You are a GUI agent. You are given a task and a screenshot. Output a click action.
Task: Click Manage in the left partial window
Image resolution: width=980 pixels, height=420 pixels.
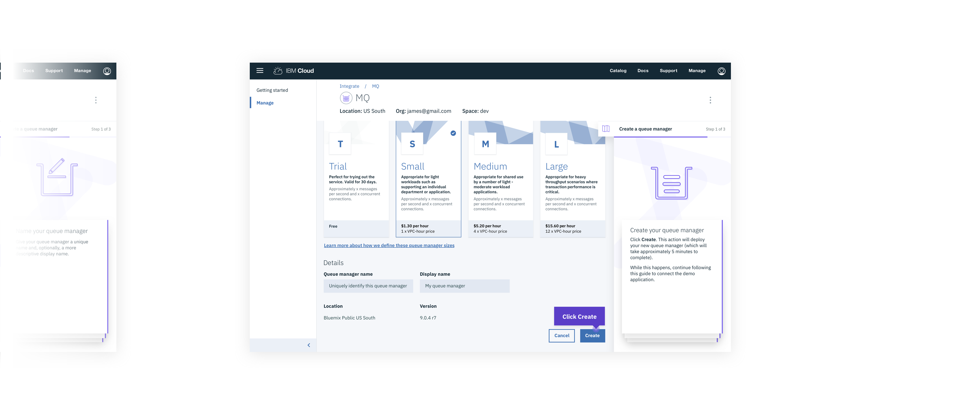point(83,71)
